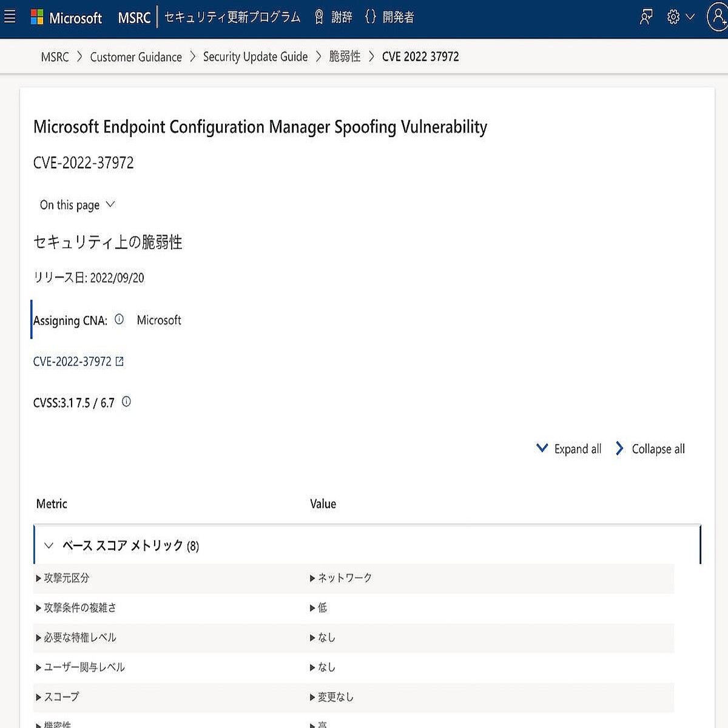This screenshot has height=728, width=728.
Task: Open the On this page dropdown
Action: pyautogui.click(x=76, y=205)
